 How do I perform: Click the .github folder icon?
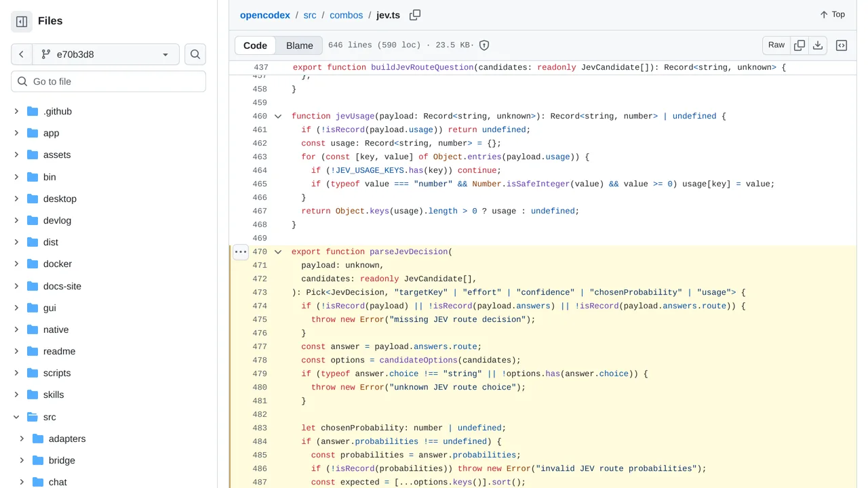(32, 111)
